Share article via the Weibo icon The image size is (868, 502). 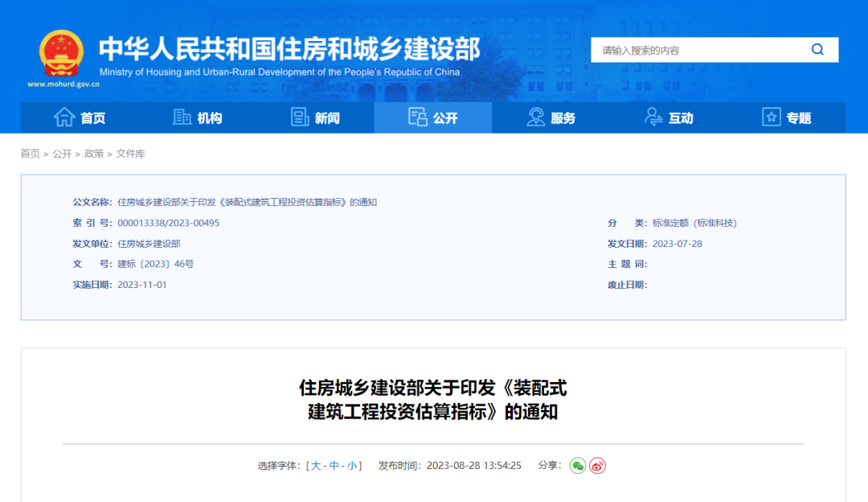[597, 466]
